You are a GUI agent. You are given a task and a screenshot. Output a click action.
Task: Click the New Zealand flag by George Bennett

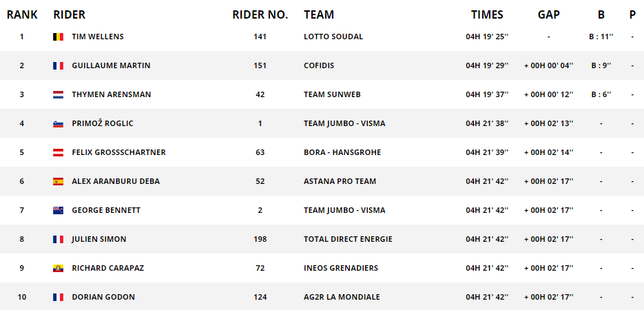click(58, 210)
